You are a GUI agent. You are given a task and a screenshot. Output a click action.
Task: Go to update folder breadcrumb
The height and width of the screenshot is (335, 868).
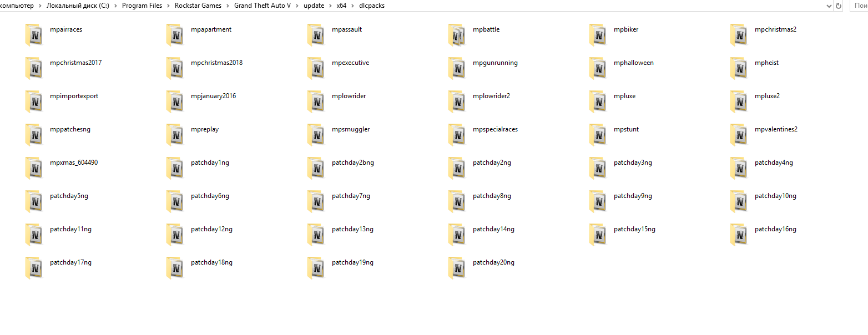tap(314, 6)
